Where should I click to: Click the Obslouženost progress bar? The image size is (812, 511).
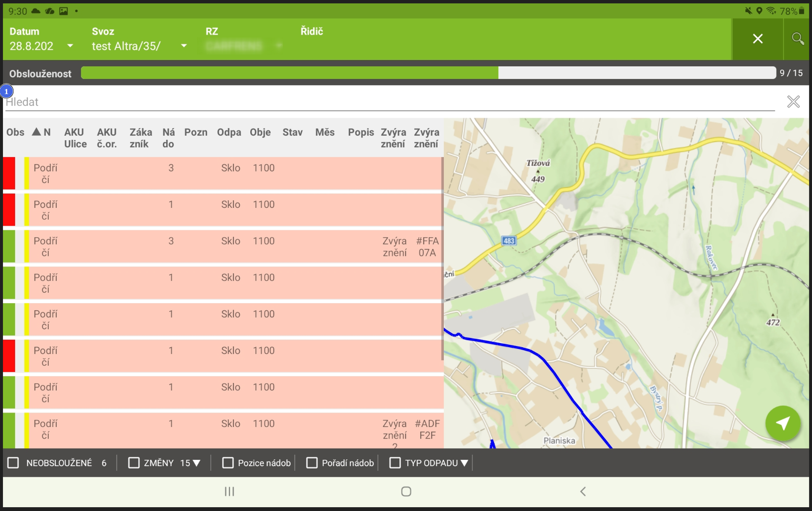pyautogui.click(x=428, y=73)
